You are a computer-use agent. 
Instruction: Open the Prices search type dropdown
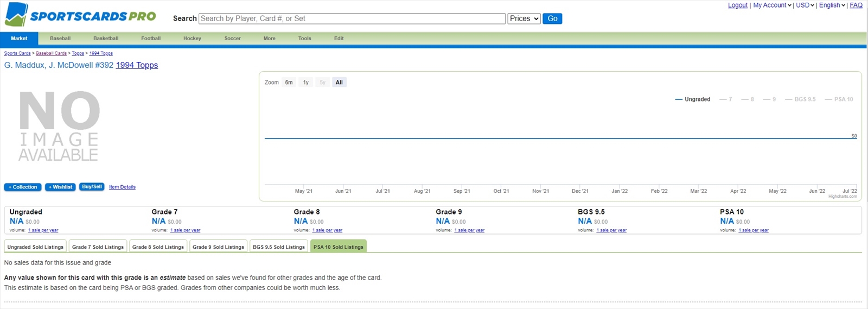click(x=524, y=18)
